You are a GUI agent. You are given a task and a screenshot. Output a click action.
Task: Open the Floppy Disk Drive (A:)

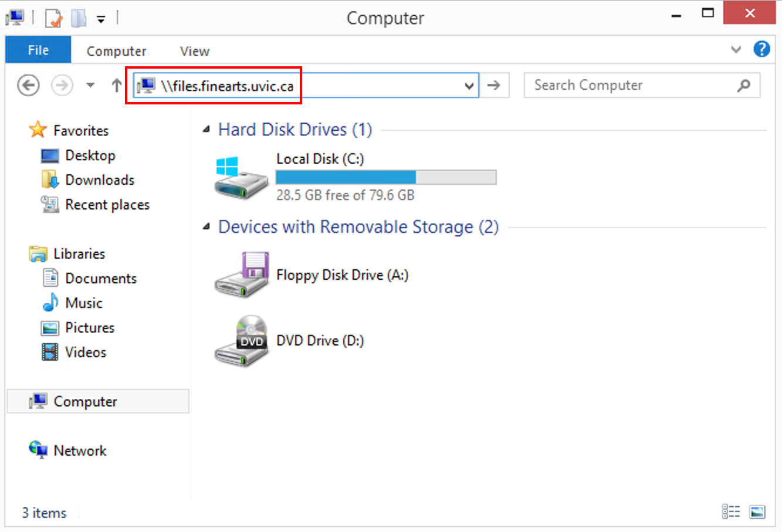point(342,275)
